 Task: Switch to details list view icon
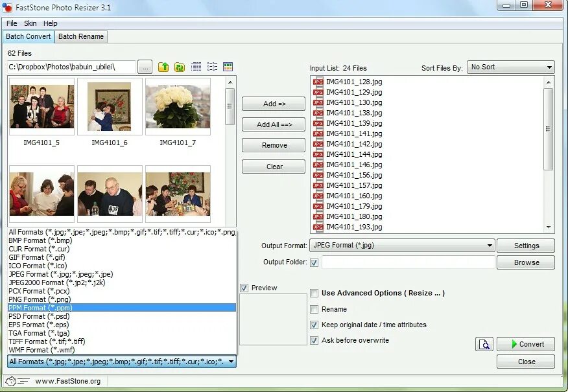point(196,67)
